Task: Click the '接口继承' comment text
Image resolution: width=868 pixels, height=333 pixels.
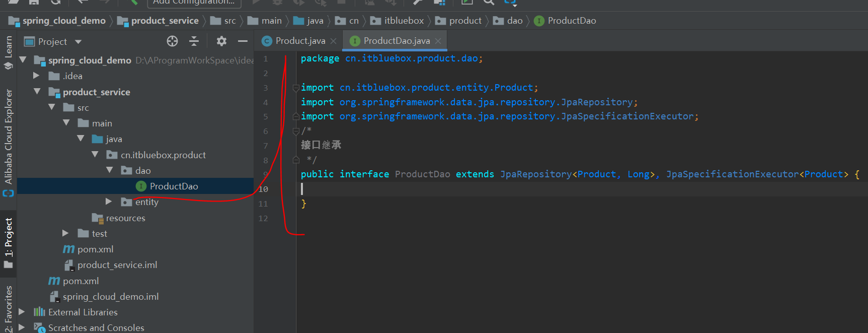Action: 321,145
